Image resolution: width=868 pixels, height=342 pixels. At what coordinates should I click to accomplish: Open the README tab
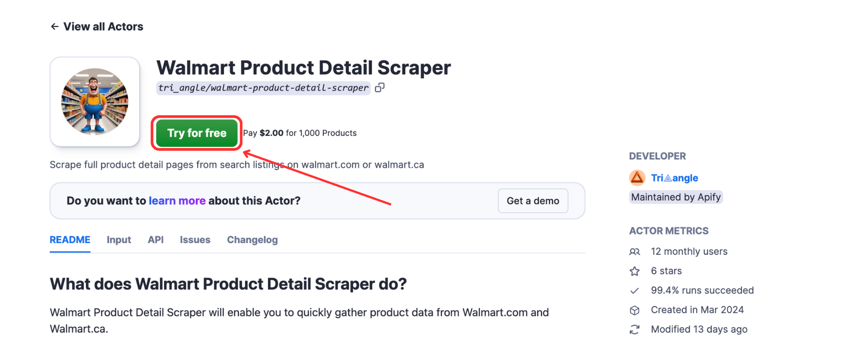tap(69, 239)
